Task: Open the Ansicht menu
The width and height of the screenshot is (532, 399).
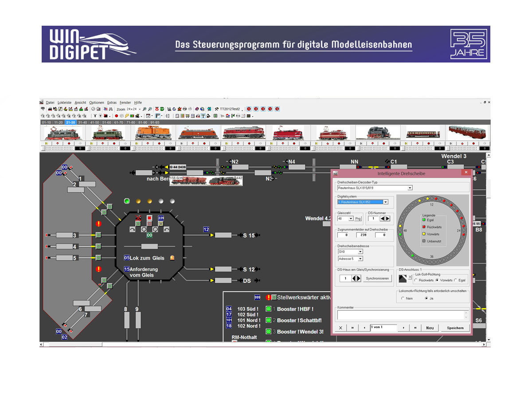Action: (80, 102)
